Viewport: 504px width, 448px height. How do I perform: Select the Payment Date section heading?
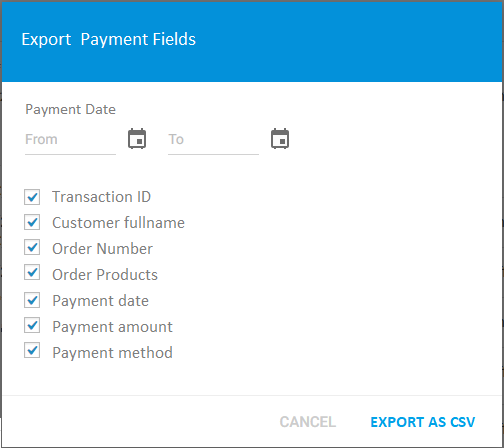pyautogui.click(x=70, y=110)
